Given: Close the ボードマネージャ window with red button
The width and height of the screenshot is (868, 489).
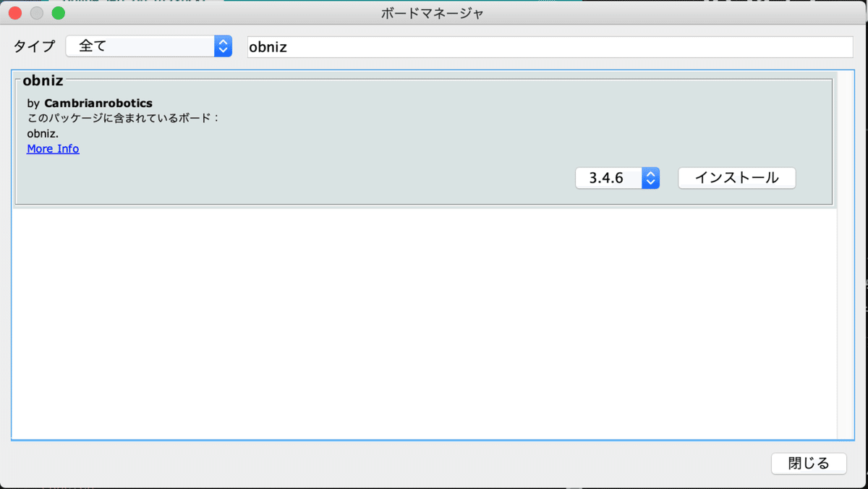Looking at the screenshot, I should (x=15, y=13).
